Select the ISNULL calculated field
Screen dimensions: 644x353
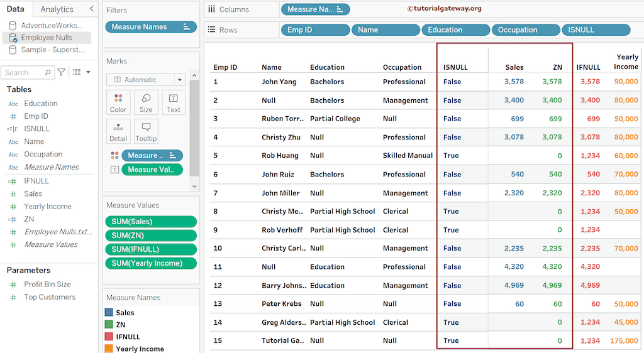pyautogui.click(x=36, y=129)
